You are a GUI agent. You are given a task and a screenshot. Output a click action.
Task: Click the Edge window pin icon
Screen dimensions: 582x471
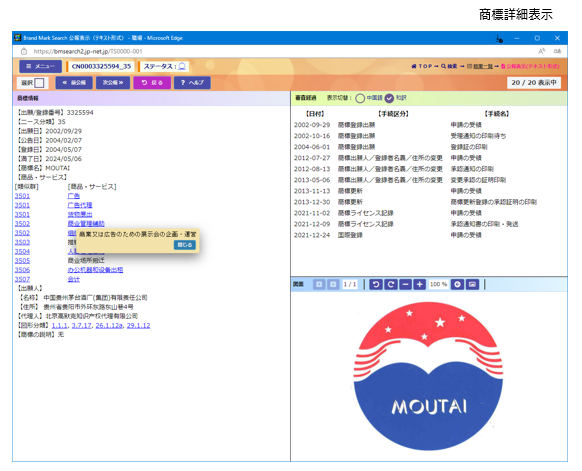coord(499,38)
